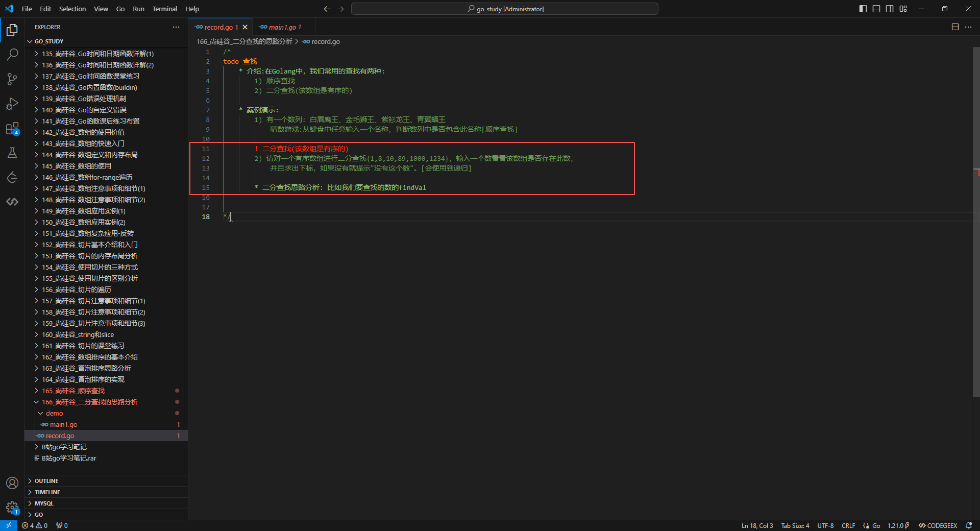Open the Go menu in menu bar
Image resolution: width=980 pixels, height=531 pixels.
pos(120,9)
